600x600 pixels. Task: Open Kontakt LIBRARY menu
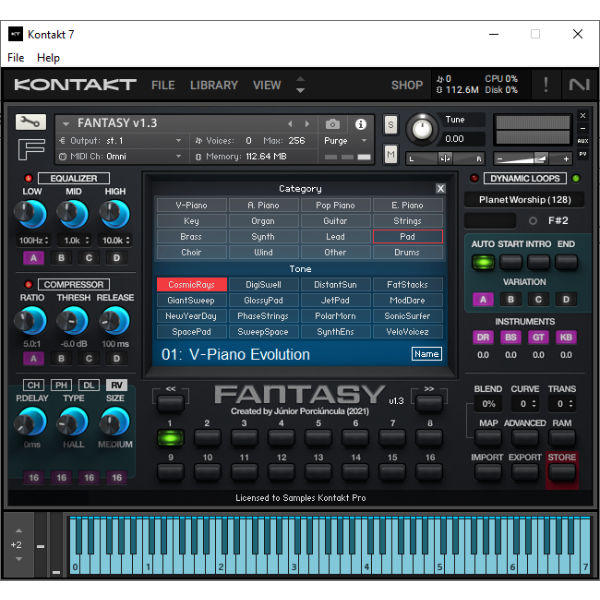point(214,85)
